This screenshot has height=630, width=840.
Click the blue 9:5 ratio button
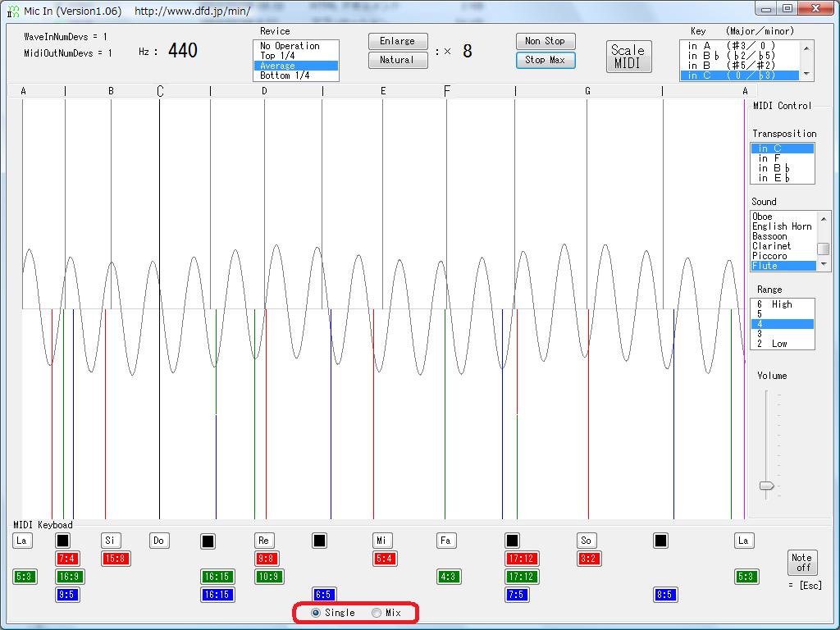(67, 595)
